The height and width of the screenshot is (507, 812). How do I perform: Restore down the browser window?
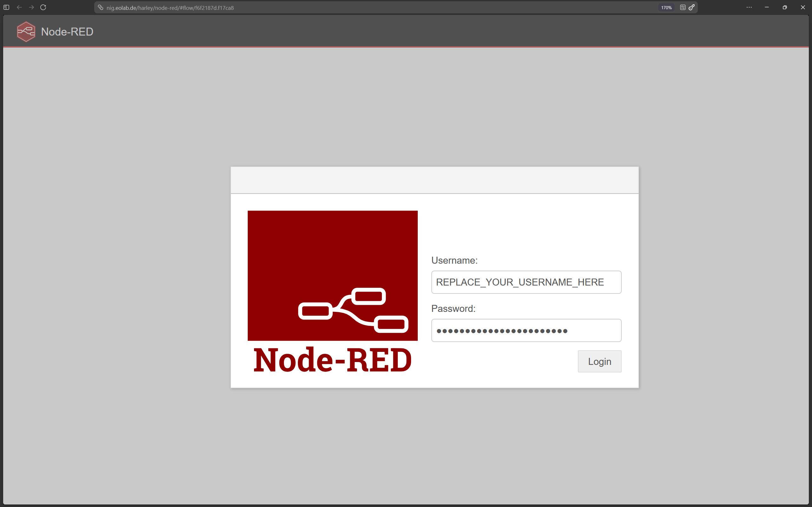click(x=784, y=7)
